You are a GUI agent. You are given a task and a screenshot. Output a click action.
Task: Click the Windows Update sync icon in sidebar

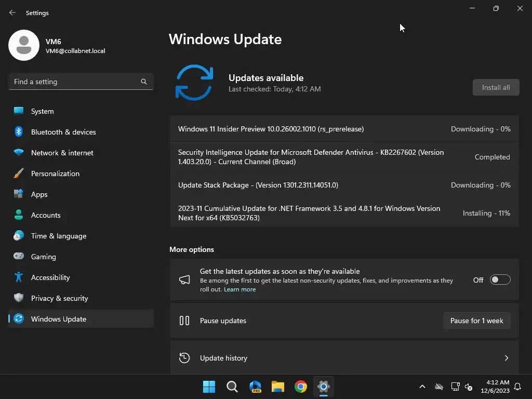pos(19,318)
